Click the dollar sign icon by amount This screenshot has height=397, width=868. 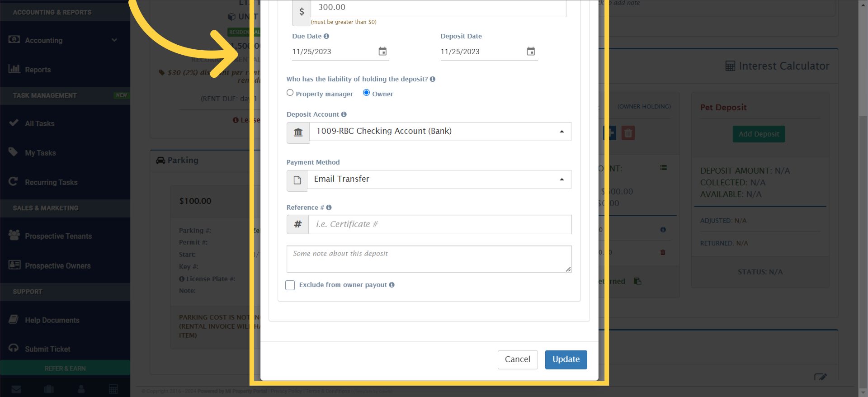(x=302, y=12)
